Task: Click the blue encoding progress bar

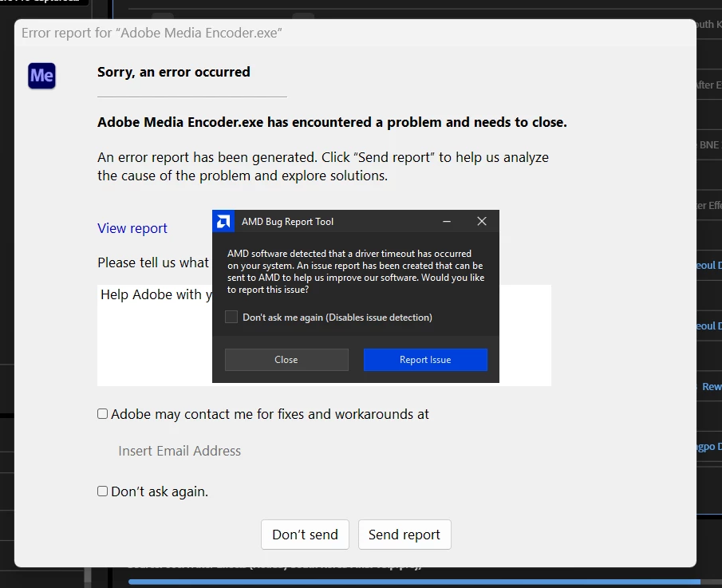Action: point(414,582)
